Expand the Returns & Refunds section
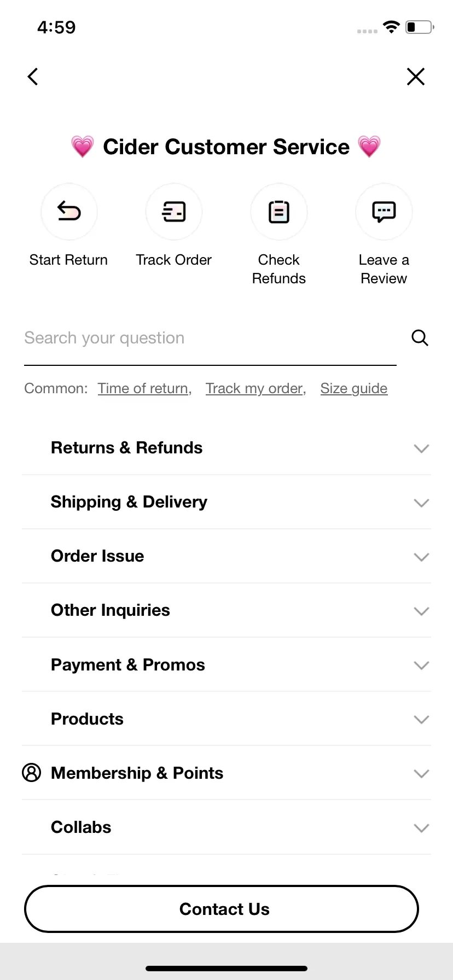Image resolution: width=453 pixels, height=980 pixels. 226,448
